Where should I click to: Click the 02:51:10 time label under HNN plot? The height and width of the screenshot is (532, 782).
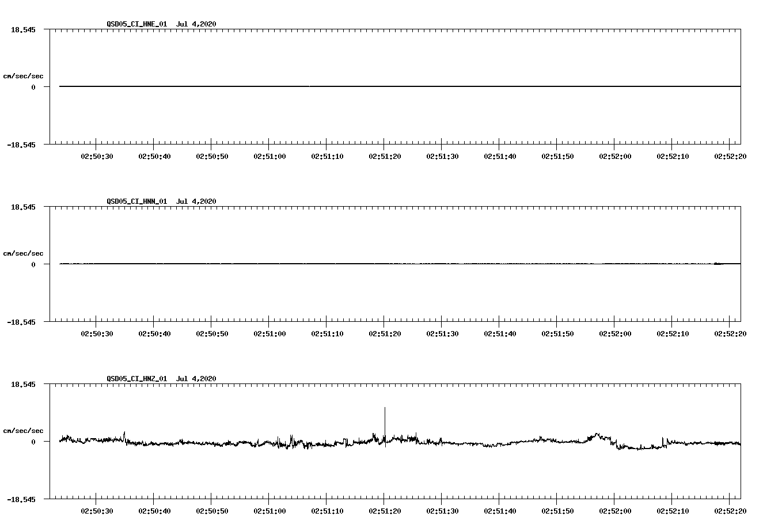pyautogui.click(x=327, y=334)
